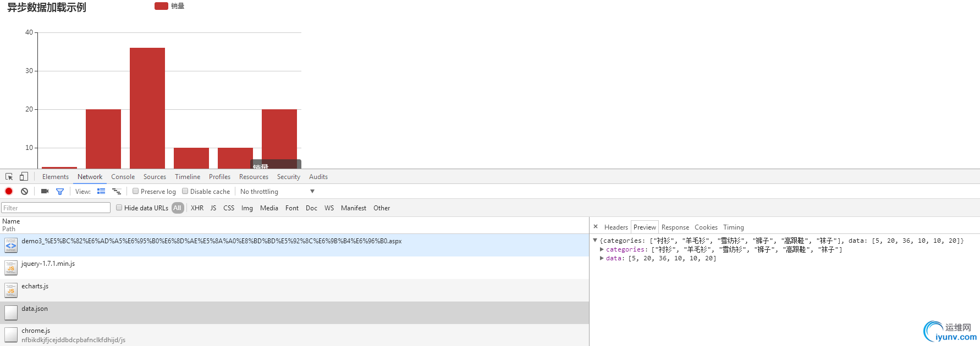Expand the categories array node

pyautogui.click(x=602, y=249)
